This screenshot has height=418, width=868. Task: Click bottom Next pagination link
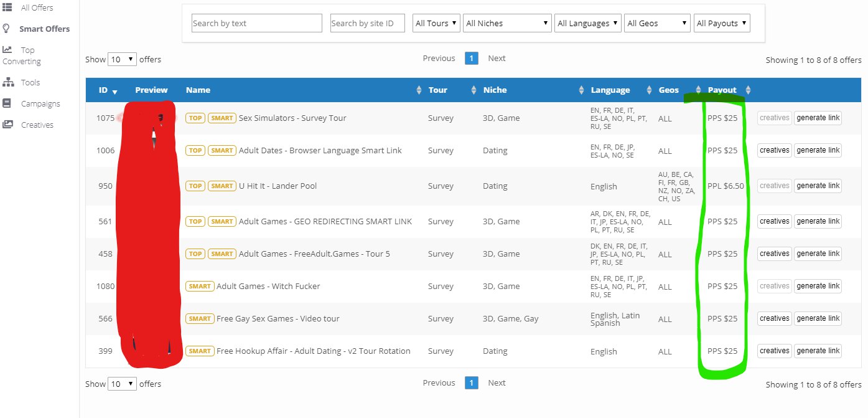pos(497,382)
